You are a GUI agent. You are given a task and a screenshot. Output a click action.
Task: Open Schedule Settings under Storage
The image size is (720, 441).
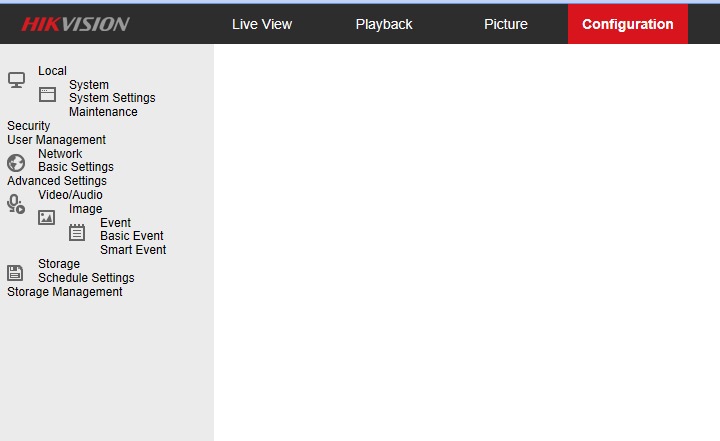86,278
